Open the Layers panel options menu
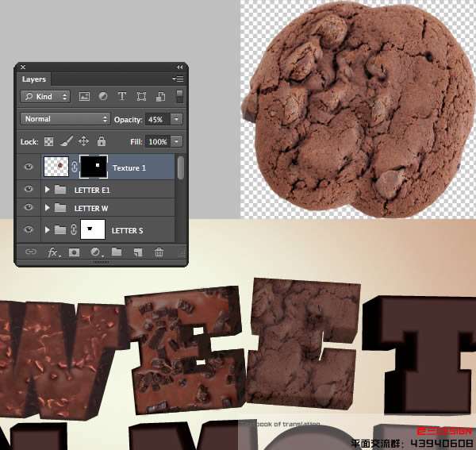This screenshot has height=450, width=476. click(x=178, y=79)
